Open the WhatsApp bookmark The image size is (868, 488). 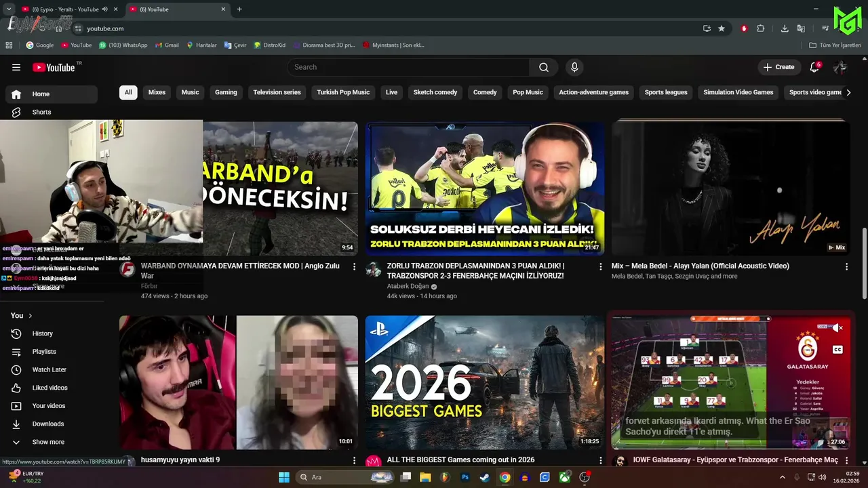[123, 45]
